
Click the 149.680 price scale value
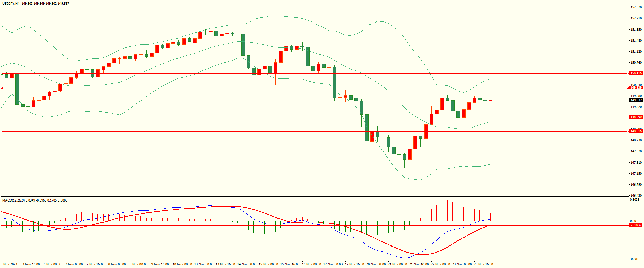[x=636, y=96]
